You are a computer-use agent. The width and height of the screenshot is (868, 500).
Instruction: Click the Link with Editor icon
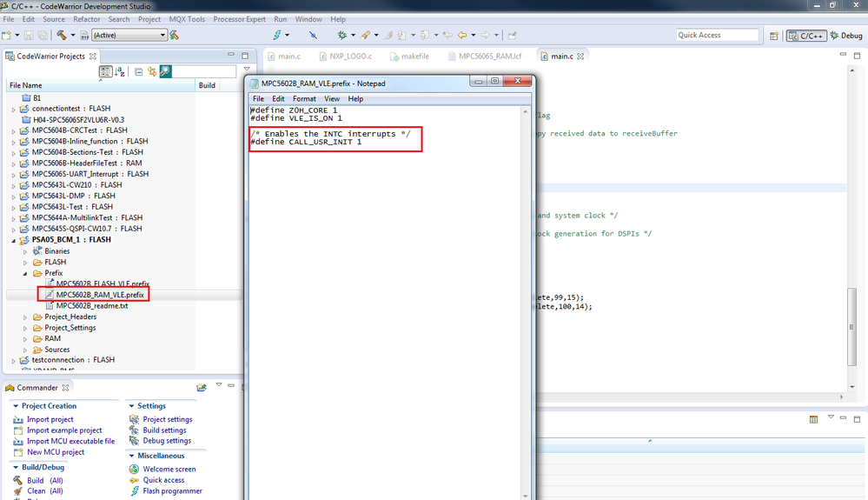[152, 71]
